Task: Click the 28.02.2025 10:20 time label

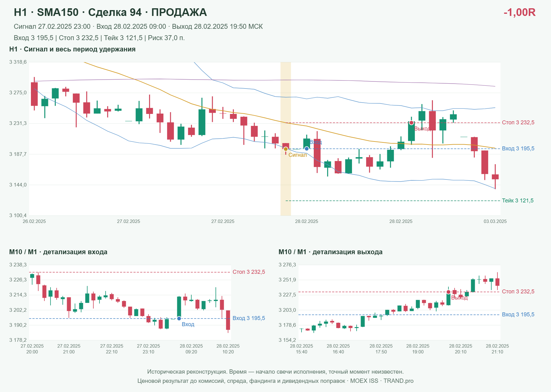Action: (x=228, y=349)
